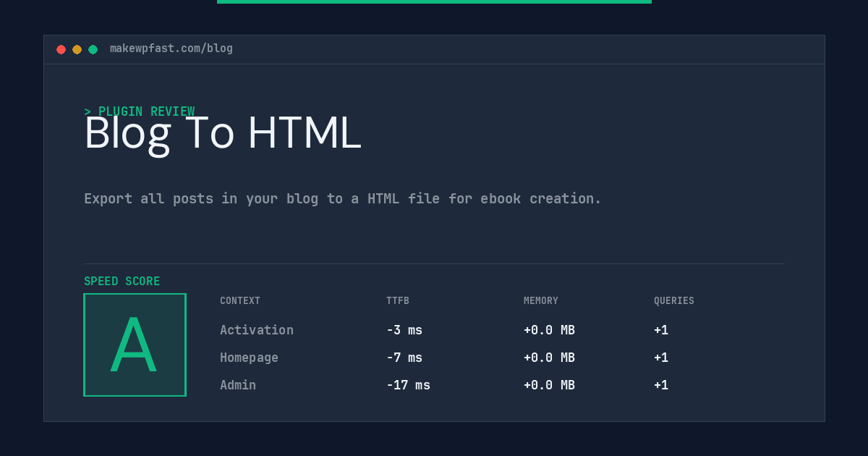
Task: Click the green window dot
Action: tap(93, 49)
